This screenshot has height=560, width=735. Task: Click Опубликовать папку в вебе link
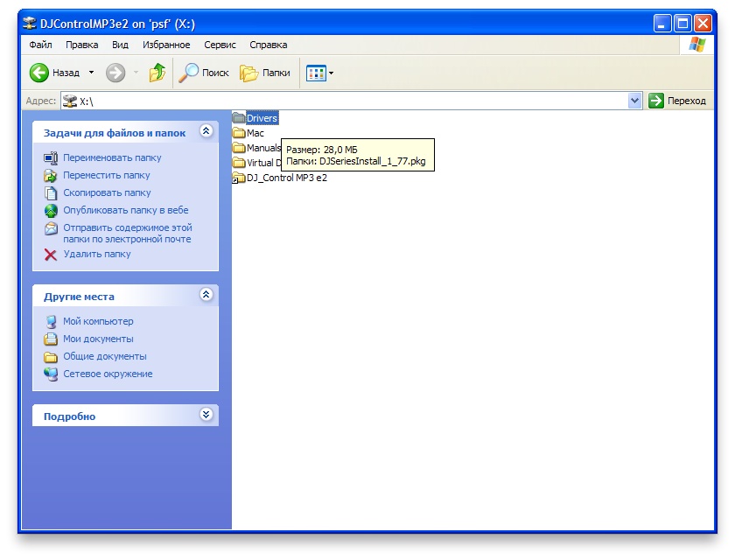126,210
